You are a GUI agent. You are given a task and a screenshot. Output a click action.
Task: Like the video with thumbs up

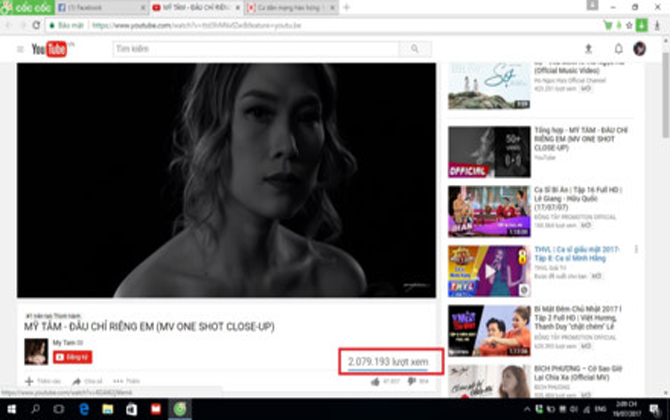point(375,381)
